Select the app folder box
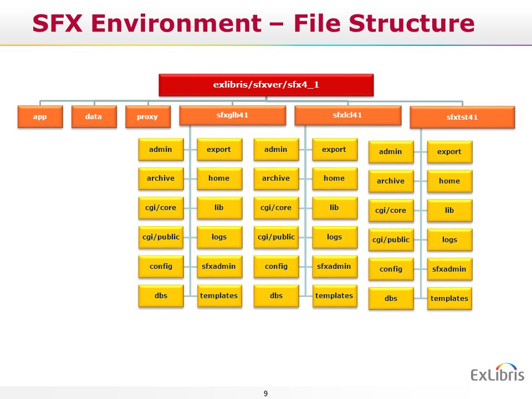The width and height of the screenshot is (532, 399). 40,117
